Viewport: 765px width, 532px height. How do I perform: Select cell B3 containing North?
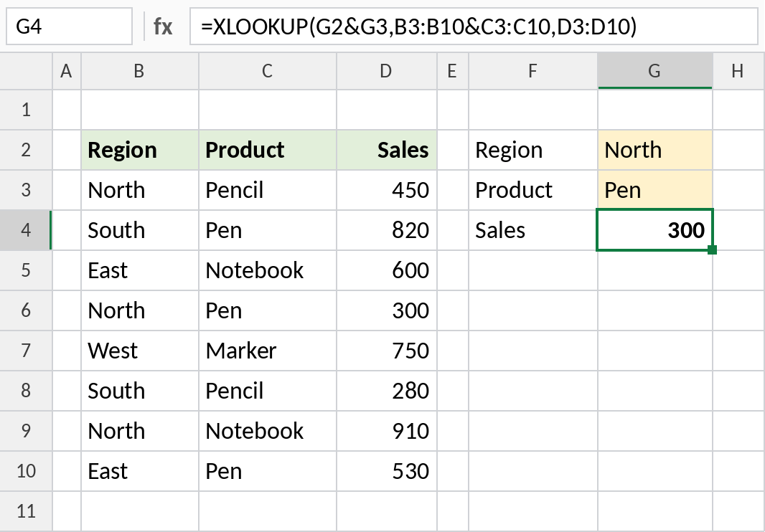(139, 190)
